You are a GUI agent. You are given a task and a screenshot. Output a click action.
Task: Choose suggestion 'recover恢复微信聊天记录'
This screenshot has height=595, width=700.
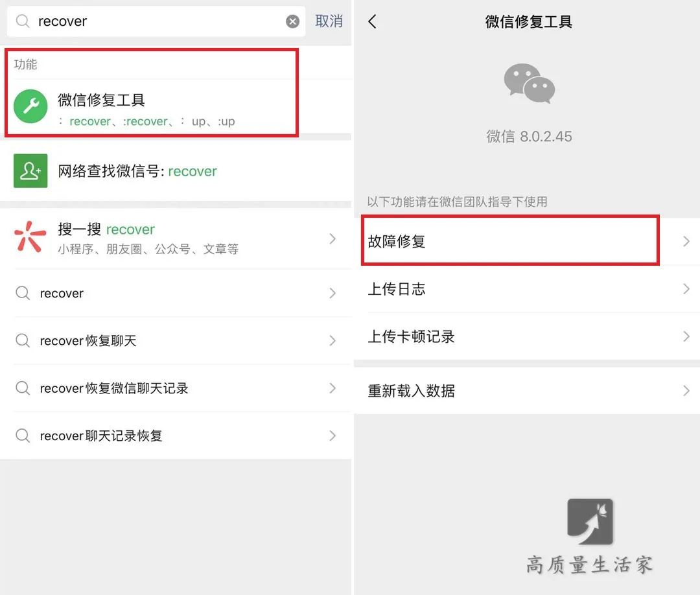tap(176, 388)
